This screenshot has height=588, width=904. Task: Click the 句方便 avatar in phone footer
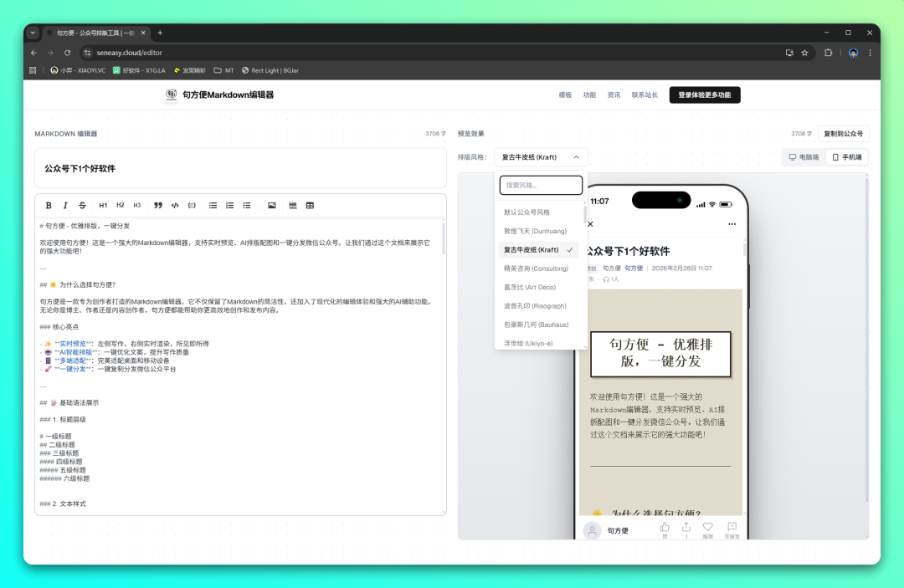point(592,530)
